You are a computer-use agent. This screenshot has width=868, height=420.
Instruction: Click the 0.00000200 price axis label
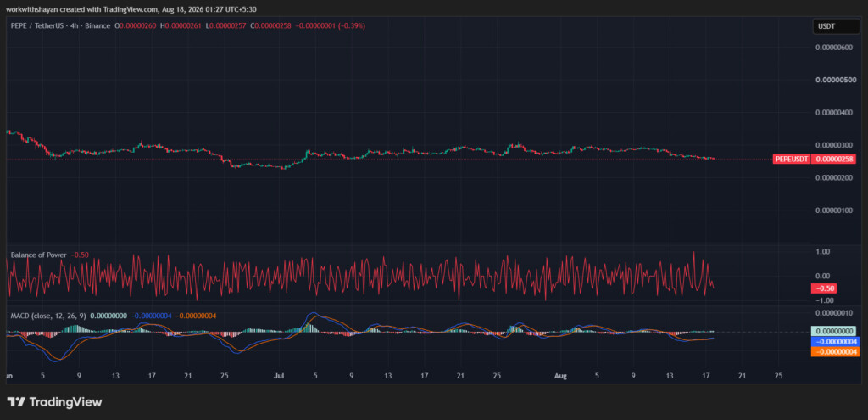point(835,178)
